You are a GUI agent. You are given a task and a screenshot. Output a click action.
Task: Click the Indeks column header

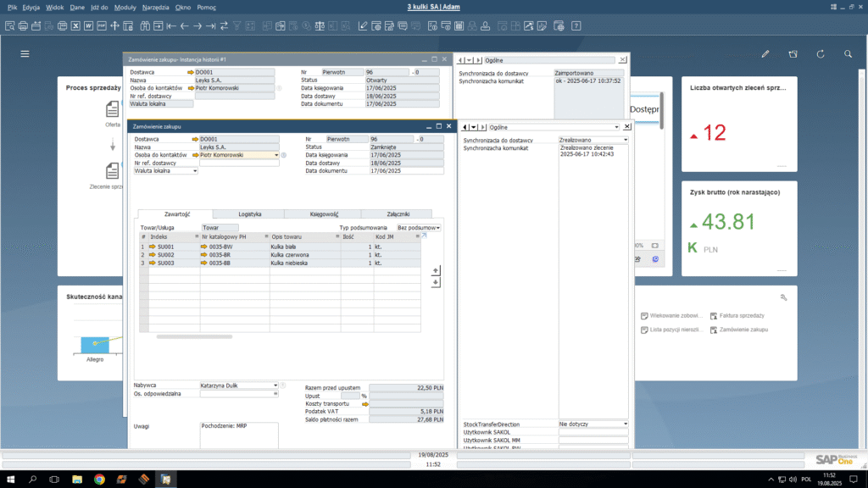tap(174, 237)
